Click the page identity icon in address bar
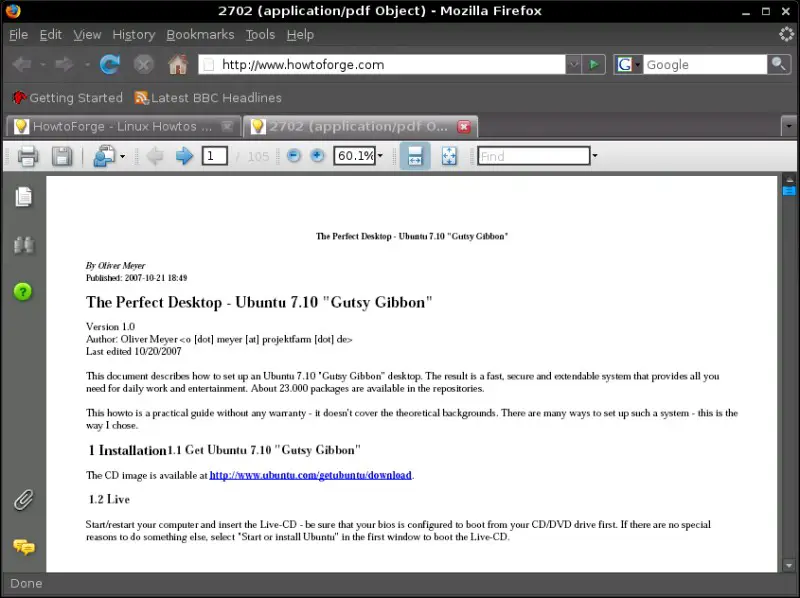 coord(209,65)
